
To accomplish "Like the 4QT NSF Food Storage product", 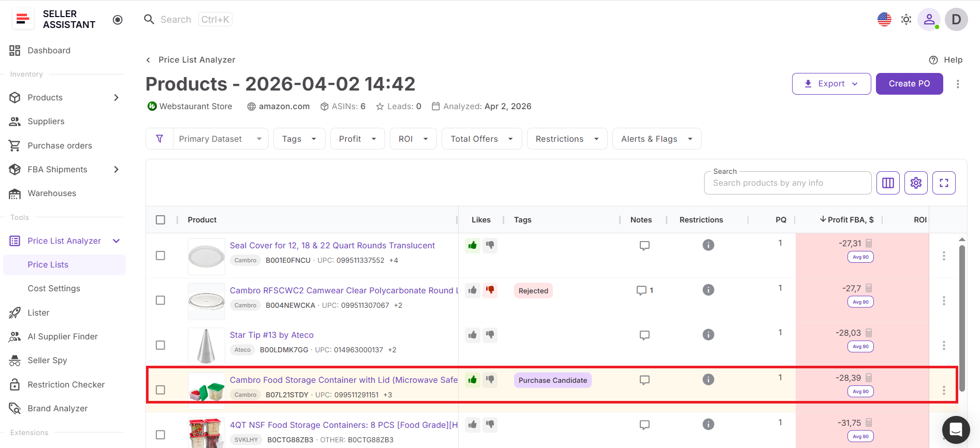I will pyautogui.click(x=472, y=425).
